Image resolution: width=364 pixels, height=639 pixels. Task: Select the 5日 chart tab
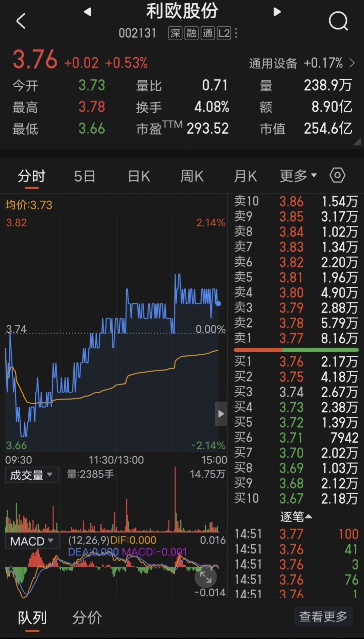tap(85, 176)
